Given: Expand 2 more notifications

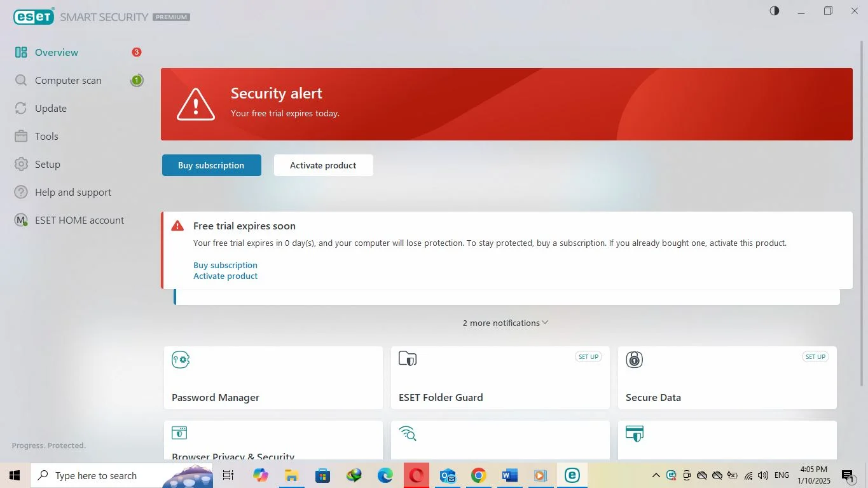Looking at the screenshot, I should coord(506,323).
